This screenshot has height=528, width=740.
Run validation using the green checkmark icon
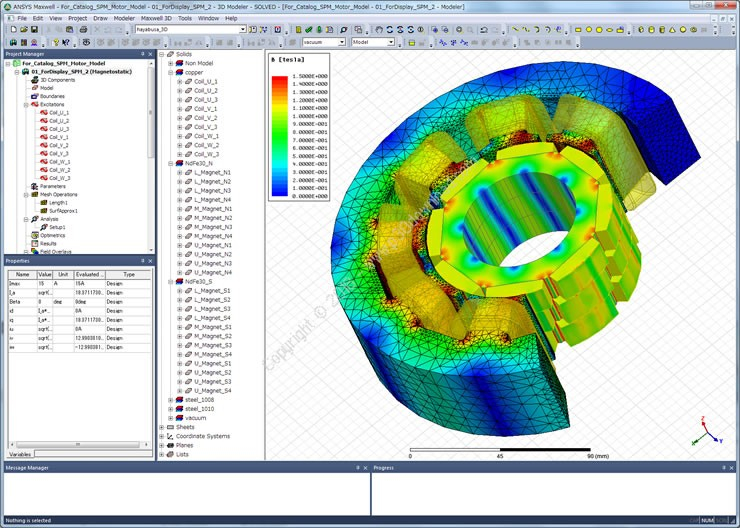pyautogui.click(x=308, y=29)
